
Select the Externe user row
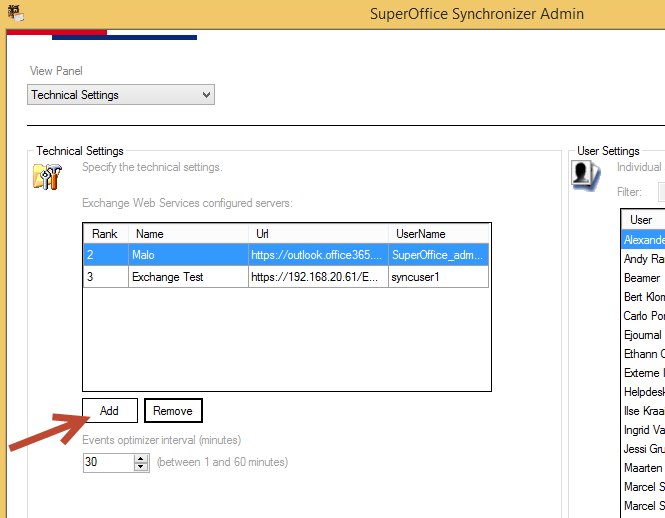[x=643, y=373]
